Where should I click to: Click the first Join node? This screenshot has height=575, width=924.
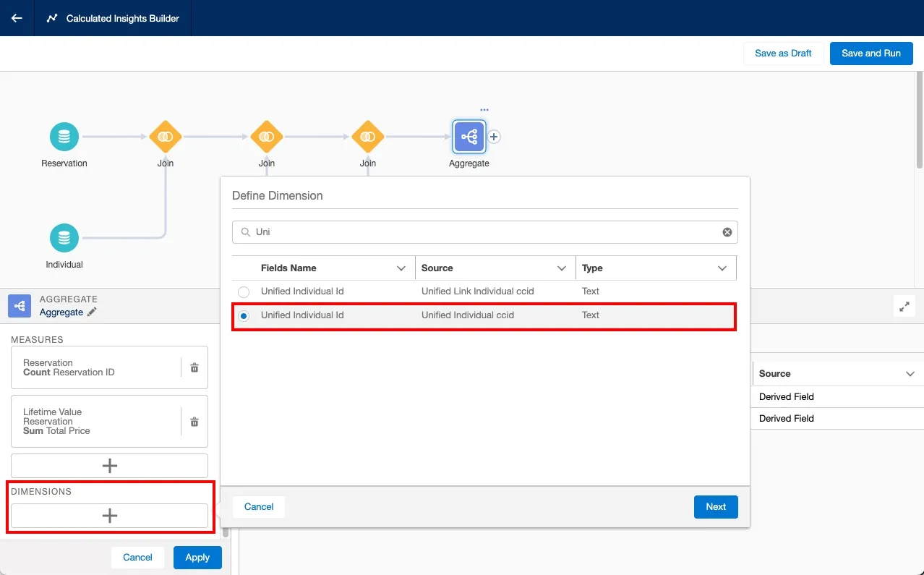(165, 137)
